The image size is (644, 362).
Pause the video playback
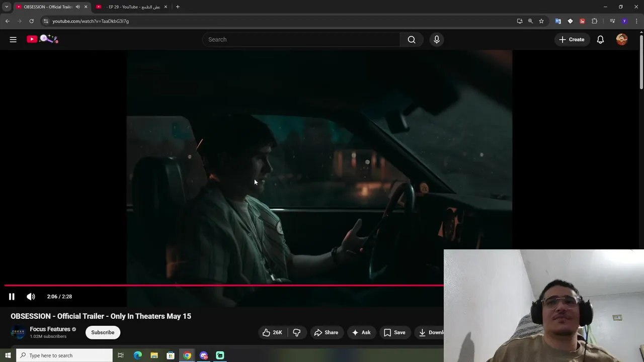(x=12, y=297)
